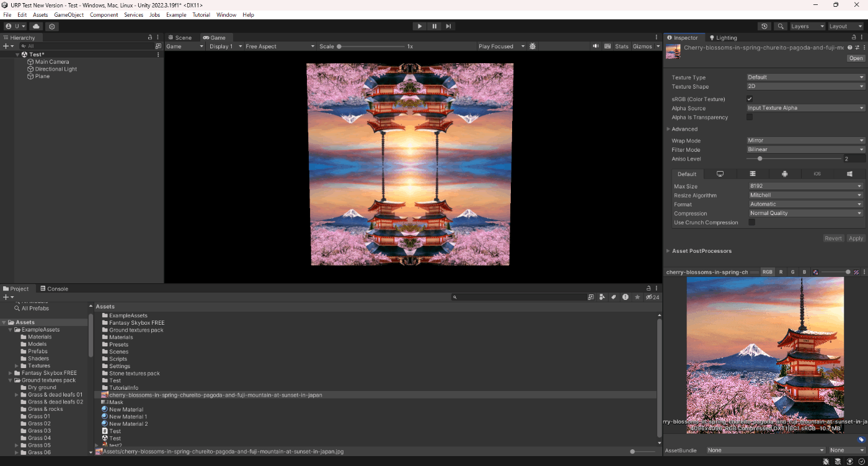Click the Pause button in the toolbar

point(434,26)
